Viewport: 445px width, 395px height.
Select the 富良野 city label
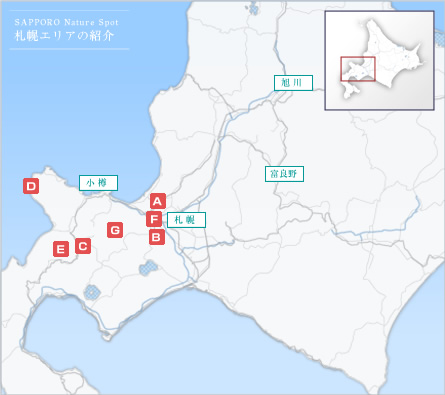pos(284,174)
